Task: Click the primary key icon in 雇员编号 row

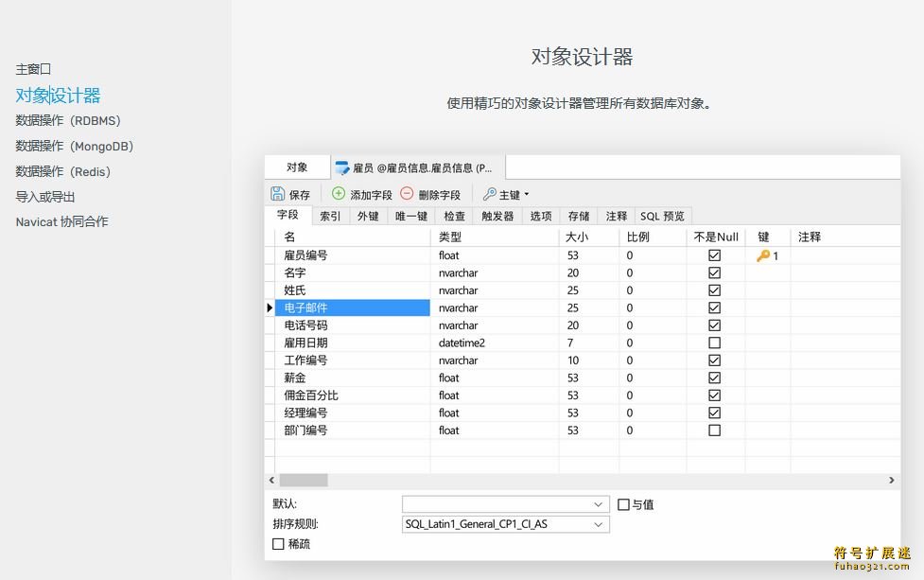Action: [763, 255]
